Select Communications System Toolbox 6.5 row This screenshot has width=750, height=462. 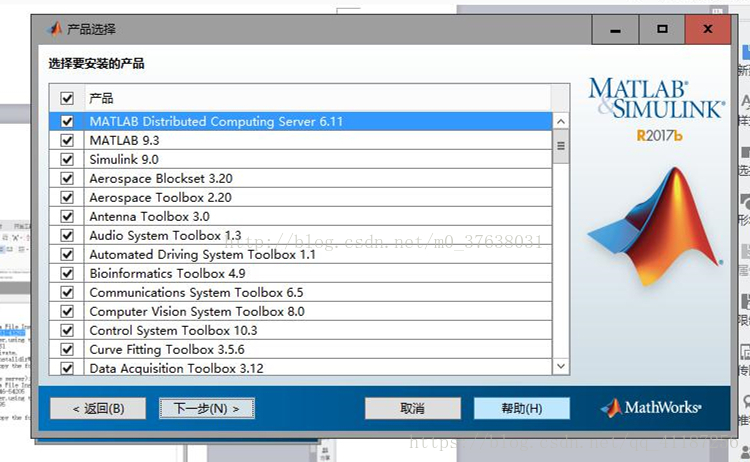tap(318, 292)
